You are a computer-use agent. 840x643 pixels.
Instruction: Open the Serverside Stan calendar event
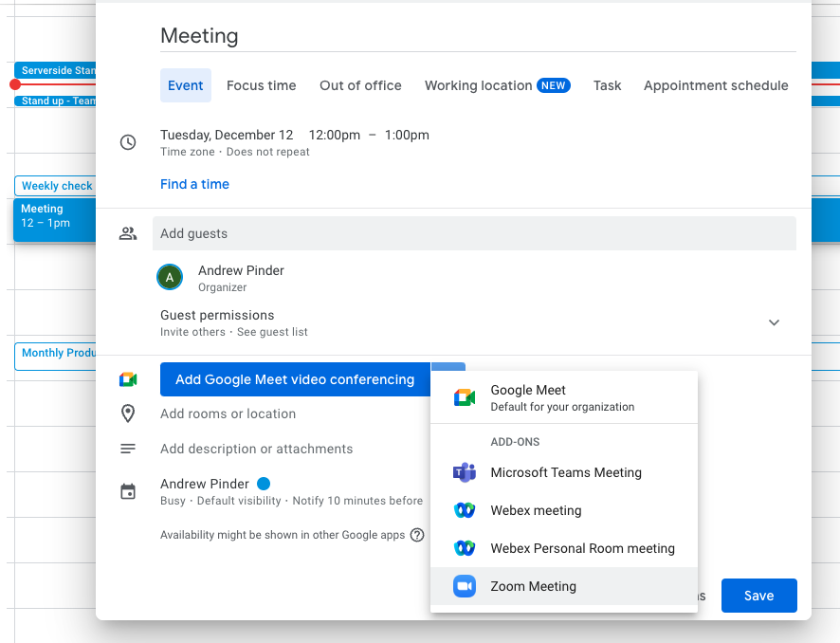tap(55, 70)
